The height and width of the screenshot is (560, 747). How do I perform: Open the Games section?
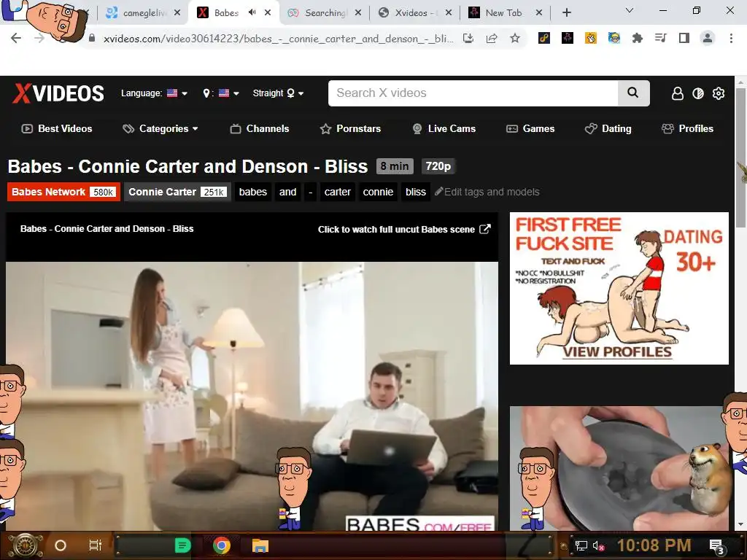[x=530, y=128]
